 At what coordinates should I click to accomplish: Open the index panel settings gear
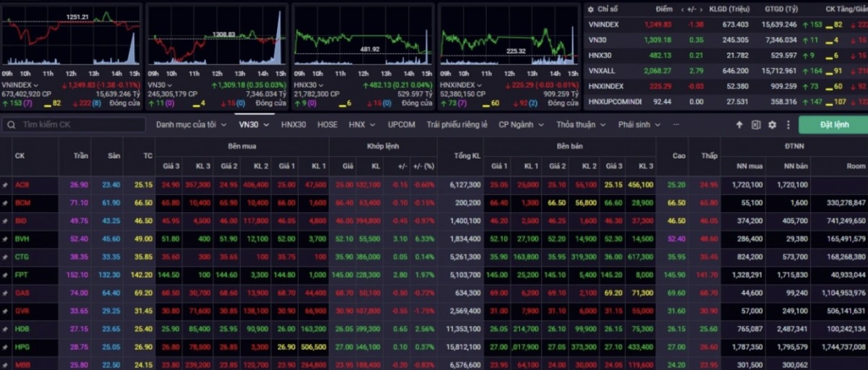[x=590, y=9]
